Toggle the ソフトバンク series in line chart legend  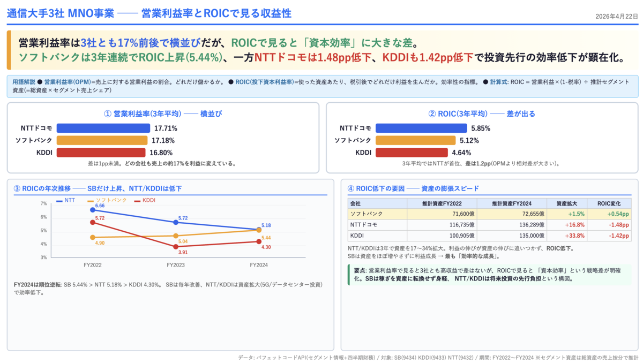(107, 200)
